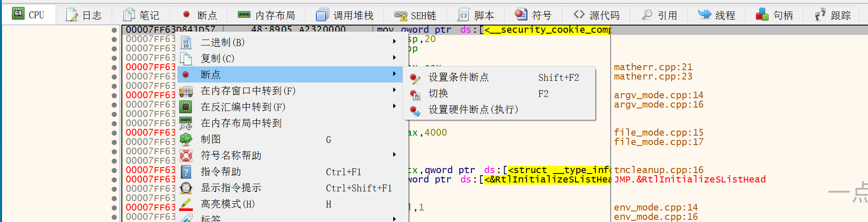
Task: Click the 设置条件断点 submenu icon
Action: tap(415, 78)
